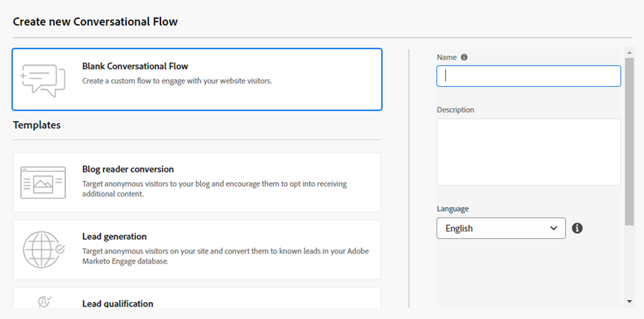Viewport: 644px width, 319px height.
Task: Click the Blank Conversational Flow chat bubble icon
Action: 43,80
